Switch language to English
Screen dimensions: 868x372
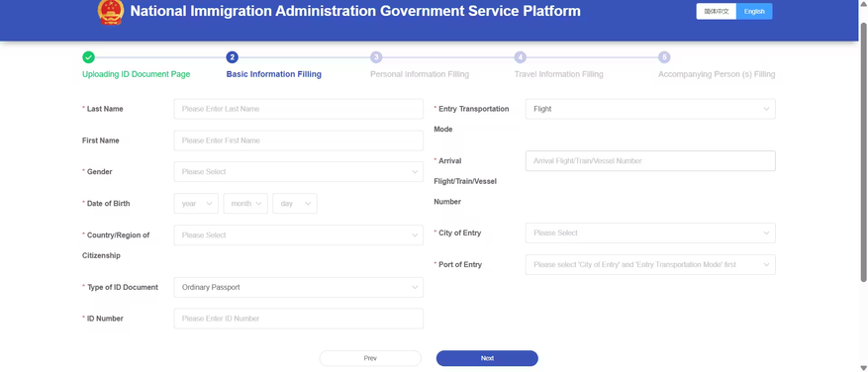(754, 11)
